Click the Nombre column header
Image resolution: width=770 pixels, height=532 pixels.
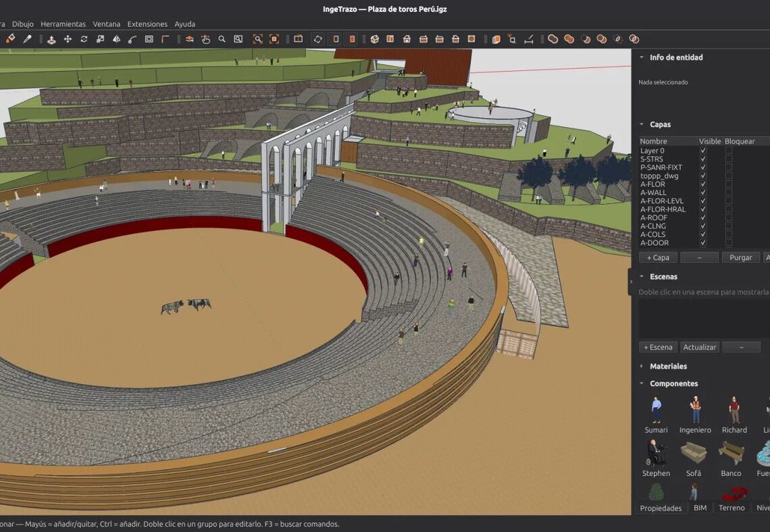pyautogui.click(x=654, y=141)
